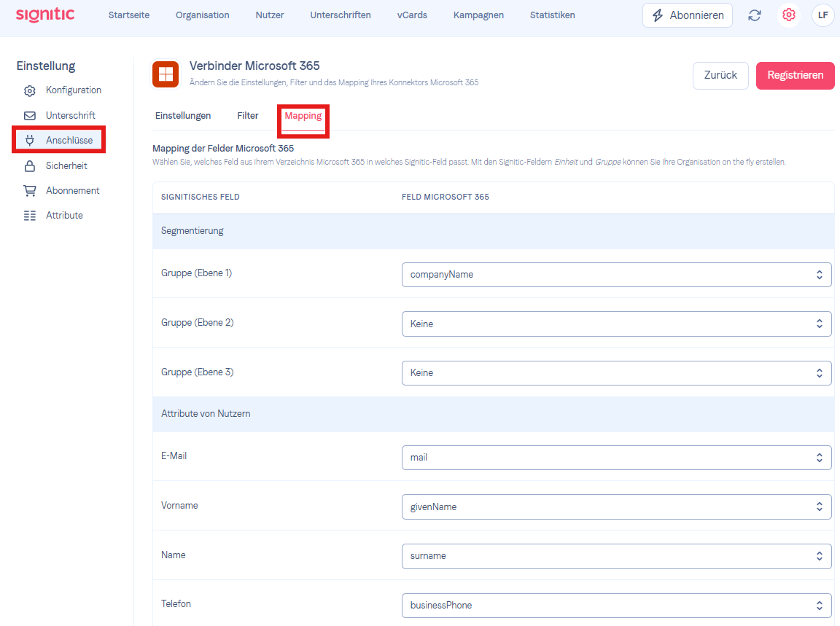This screenshot has width=840, height=626.
Task: Click the Zurück button
Action: 720,76
